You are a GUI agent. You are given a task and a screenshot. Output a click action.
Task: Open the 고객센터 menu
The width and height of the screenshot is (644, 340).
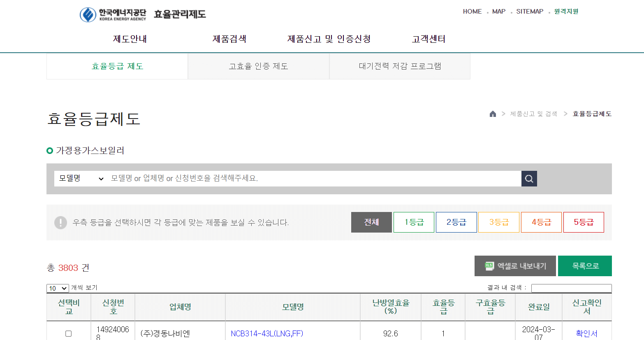point(429,38)
